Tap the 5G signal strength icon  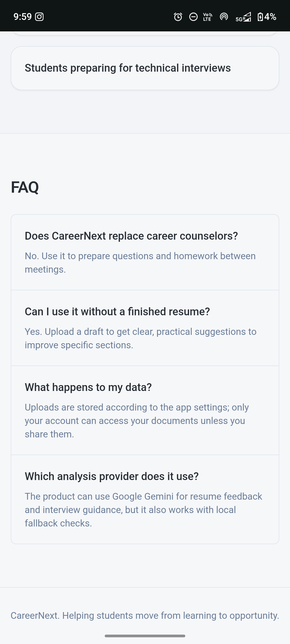pos(243,17)
